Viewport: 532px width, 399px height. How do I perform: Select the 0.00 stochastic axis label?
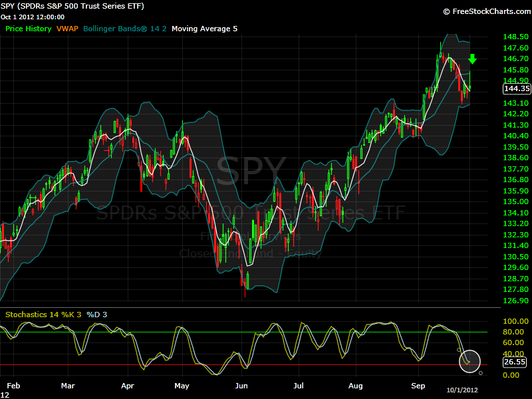pyautogui.click(x=511, y=375)
